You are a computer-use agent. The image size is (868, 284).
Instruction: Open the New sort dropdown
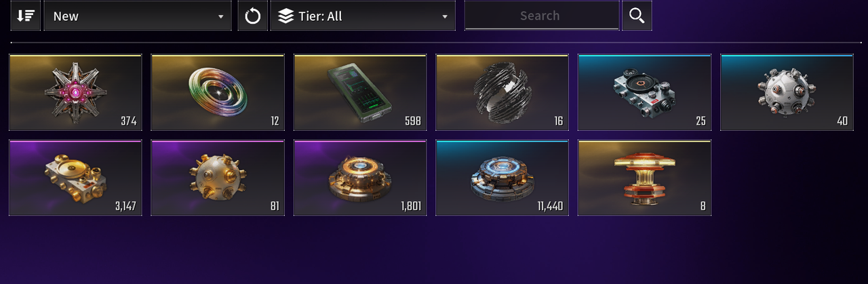point(138,16)
